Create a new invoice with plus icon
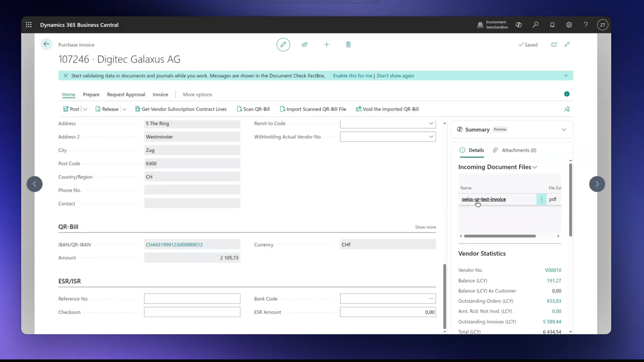The width and height of the screenshot is (644, 362). coord(327,44)
